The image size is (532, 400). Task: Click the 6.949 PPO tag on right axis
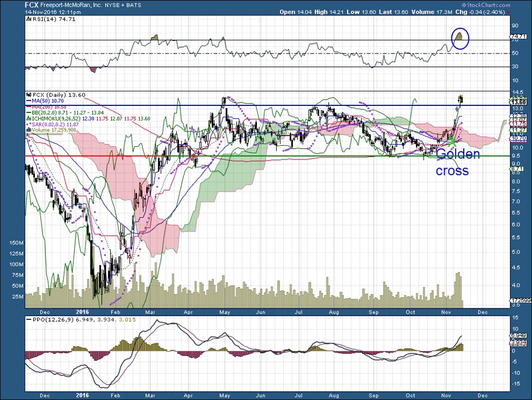(519, 336)
